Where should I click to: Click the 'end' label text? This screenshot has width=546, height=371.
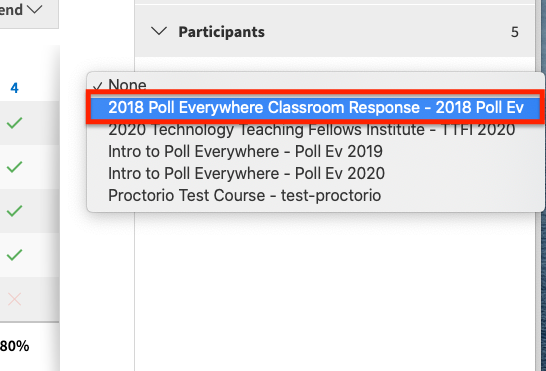11,9
